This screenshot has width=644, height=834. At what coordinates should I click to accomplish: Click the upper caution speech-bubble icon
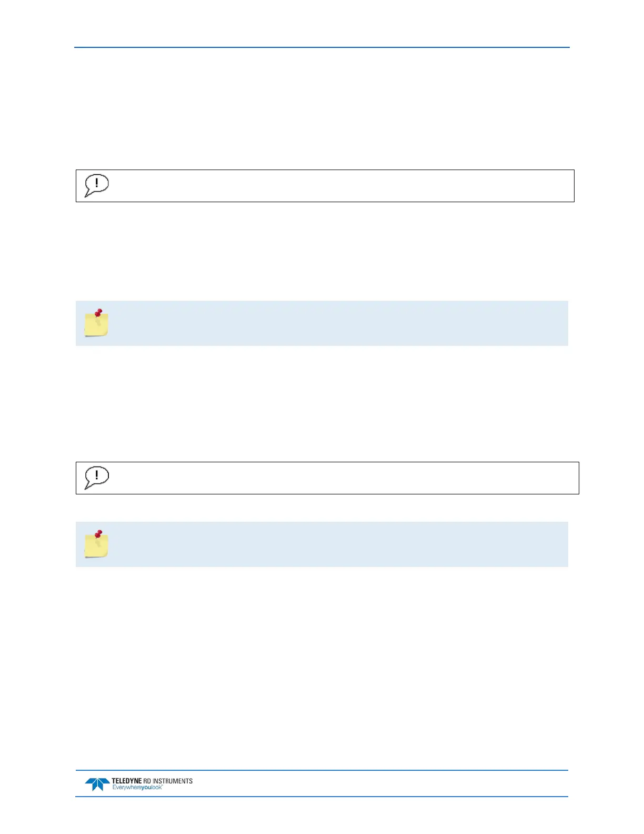pos(96,185)
